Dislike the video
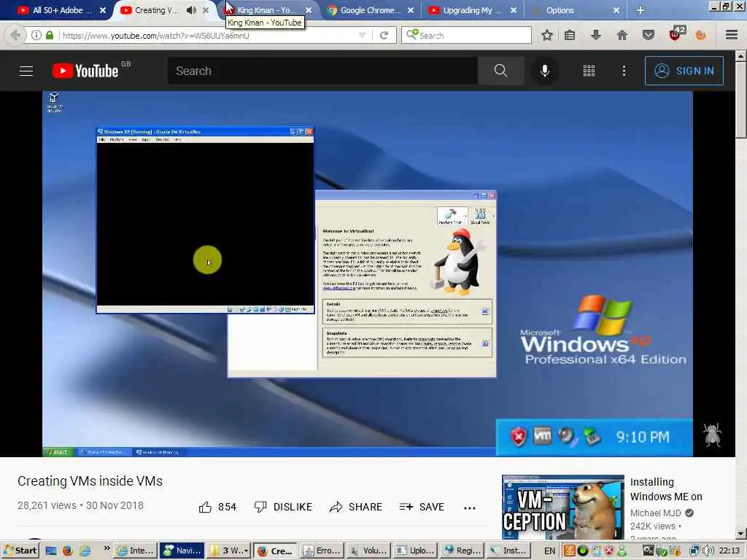Screen dimensions: 747x560 pyautogui.click(x=283, y=507)
